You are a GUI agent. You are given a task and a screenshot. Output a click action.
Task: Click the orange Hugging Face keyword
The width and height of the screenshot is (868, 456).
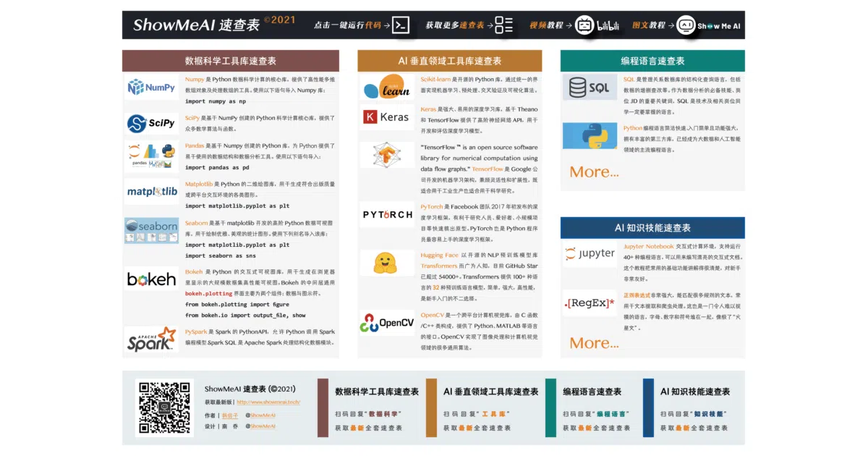[440, 255]
